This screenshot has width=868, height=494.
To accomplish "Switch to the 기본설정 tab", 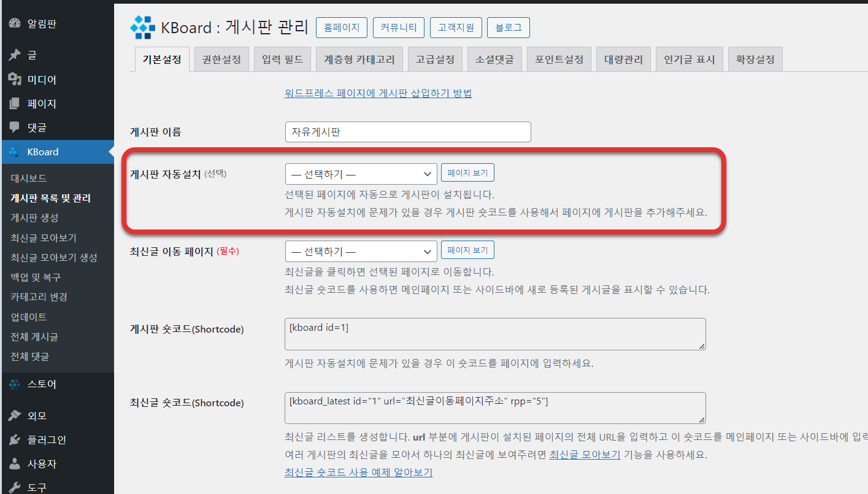I will pos(162,60).
